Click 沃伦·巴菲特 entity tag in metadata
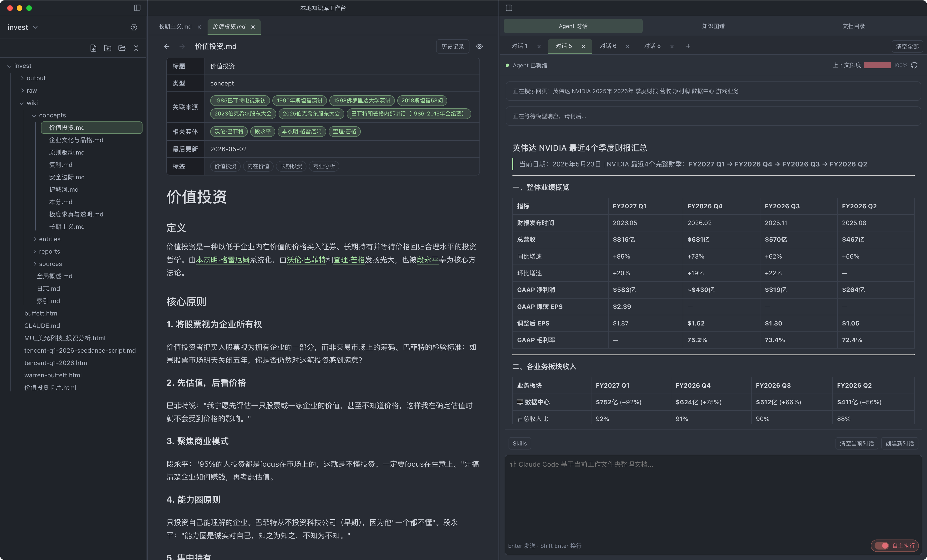Screen dimensions: 927x560 (x=229, y=131)
